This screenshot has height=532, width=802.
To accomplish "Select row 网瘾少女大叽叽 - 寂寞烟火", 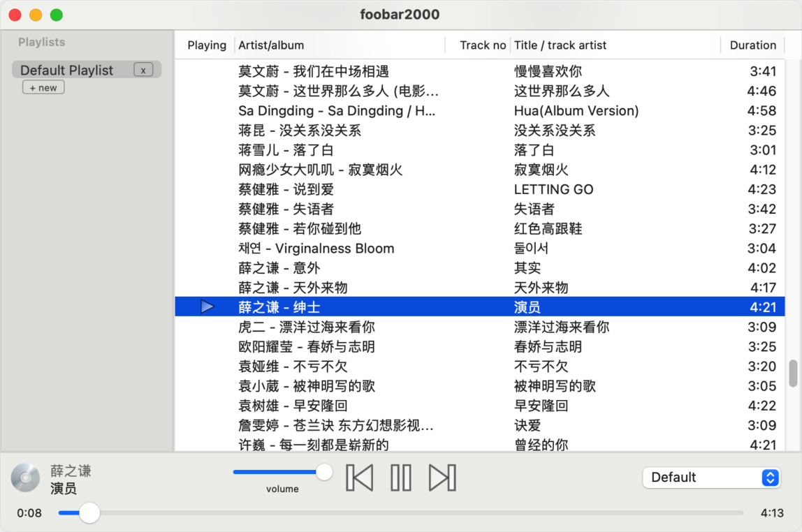I will click(480, 170).
